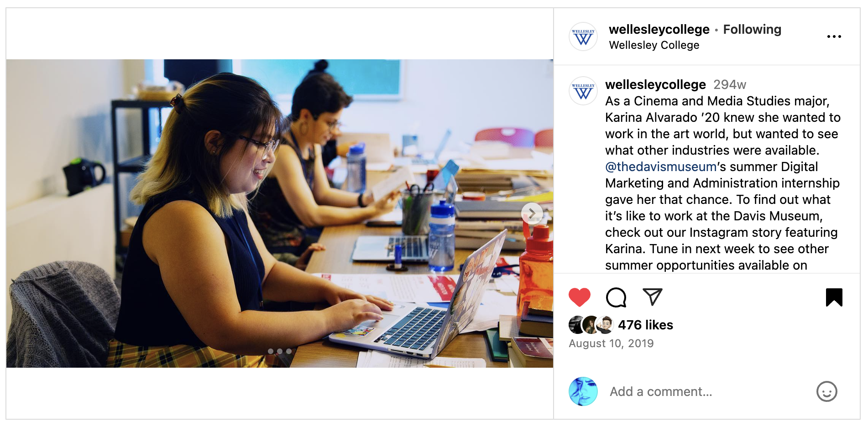Share the post with the paper plane icon
Viewport: 868px width, 427px height.
click(x=653, y=297)
